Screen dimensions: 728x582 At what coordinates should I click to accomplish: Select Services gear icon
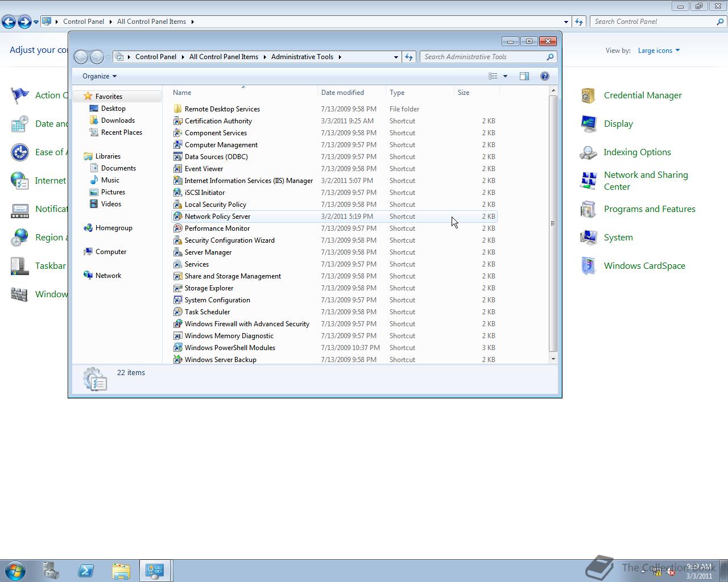pos(177,264)
